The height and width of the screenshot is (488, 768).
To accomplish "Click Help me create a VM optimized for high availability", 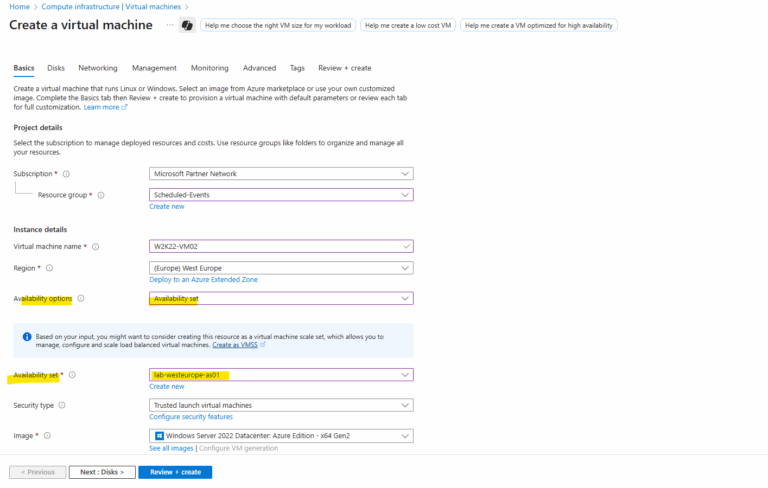I will (539, 25).
